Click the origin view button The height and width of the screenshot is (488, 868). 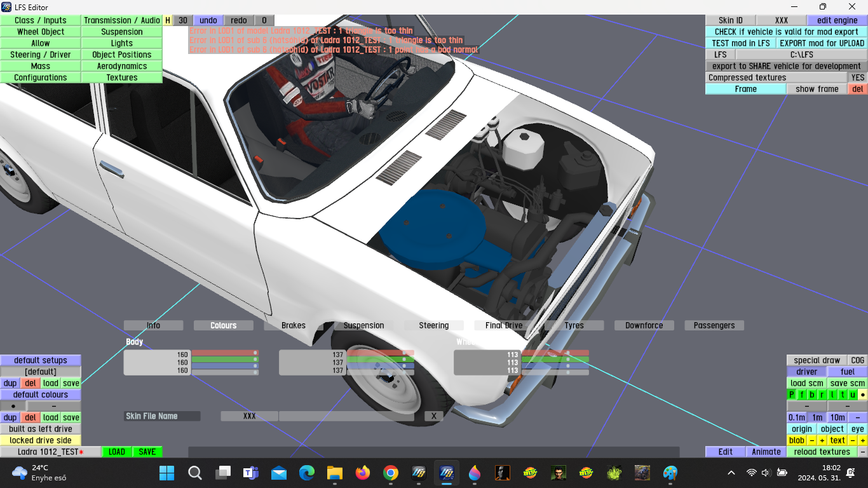pyautogui.click(x=802, y=429)
